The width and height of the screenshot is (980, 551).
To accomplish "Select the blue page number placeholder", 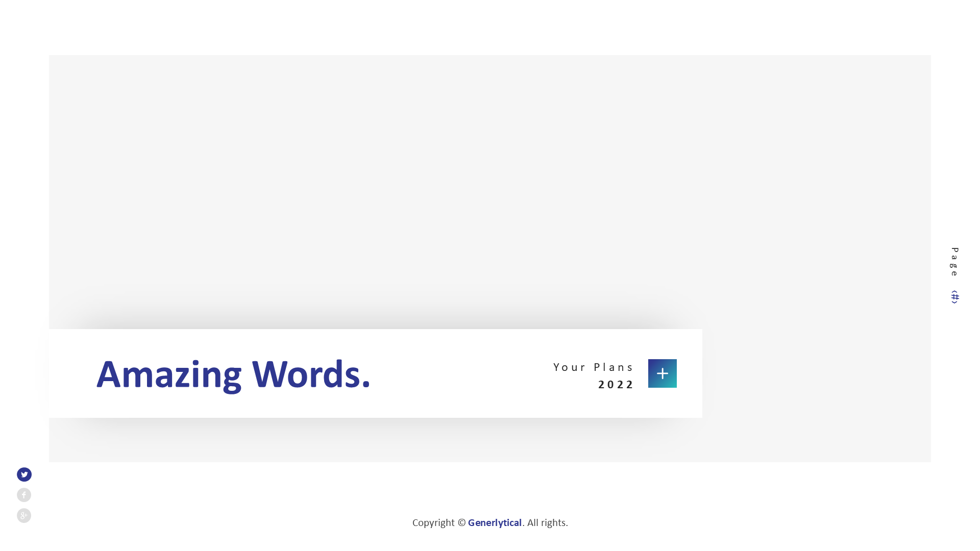I will tap(954, 296).
